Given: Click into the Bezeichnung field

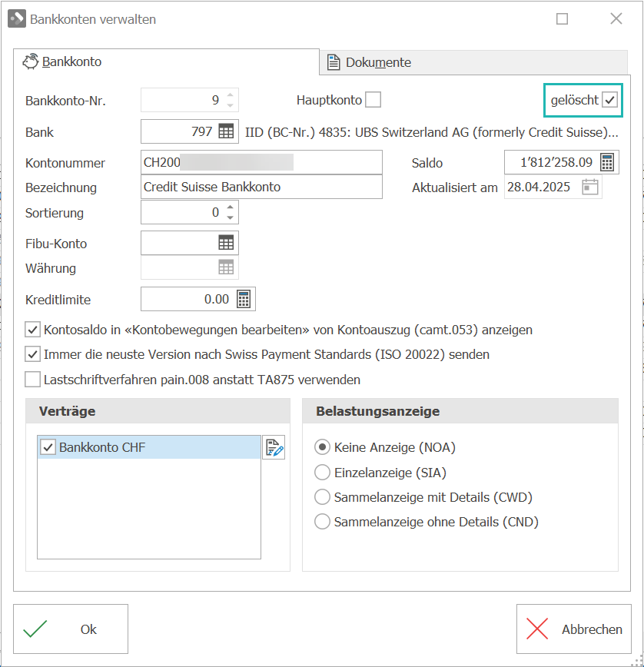Looking at the screenshot, I should (261, 187).
